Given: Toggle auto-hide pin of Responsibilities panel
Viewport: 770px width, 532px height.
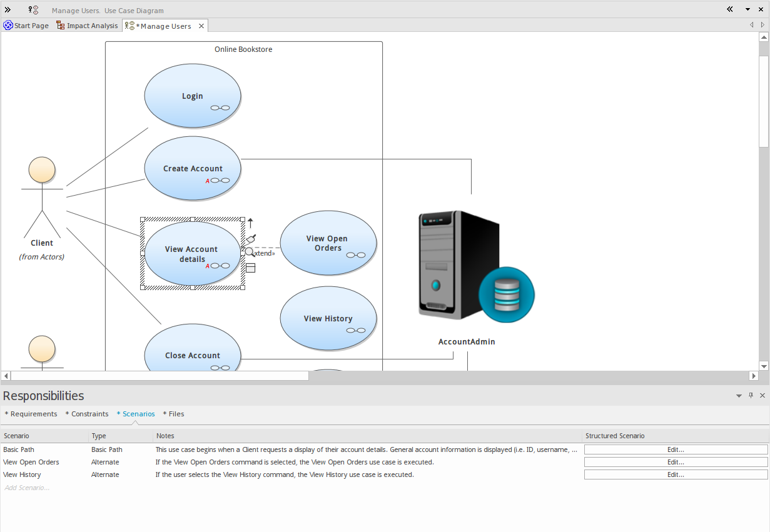Looking at the screenshot, I should coord(751,396).
